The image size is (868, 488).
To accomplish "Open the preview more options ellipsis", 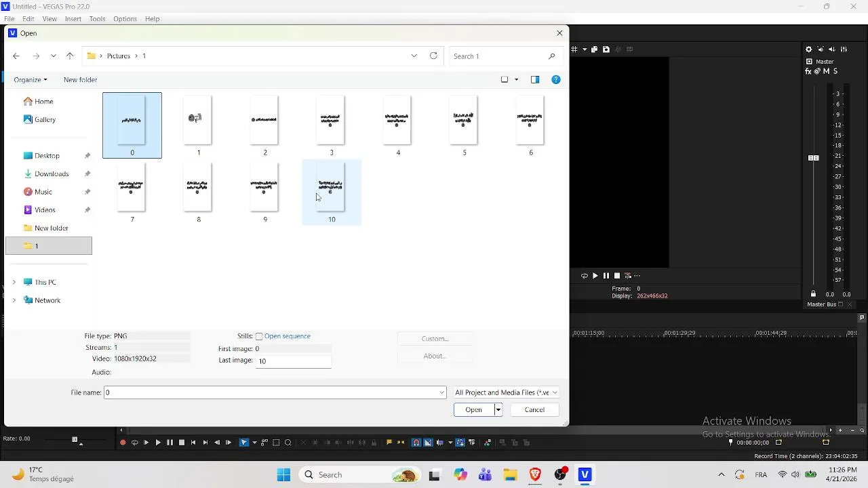I will pos(637,276).
